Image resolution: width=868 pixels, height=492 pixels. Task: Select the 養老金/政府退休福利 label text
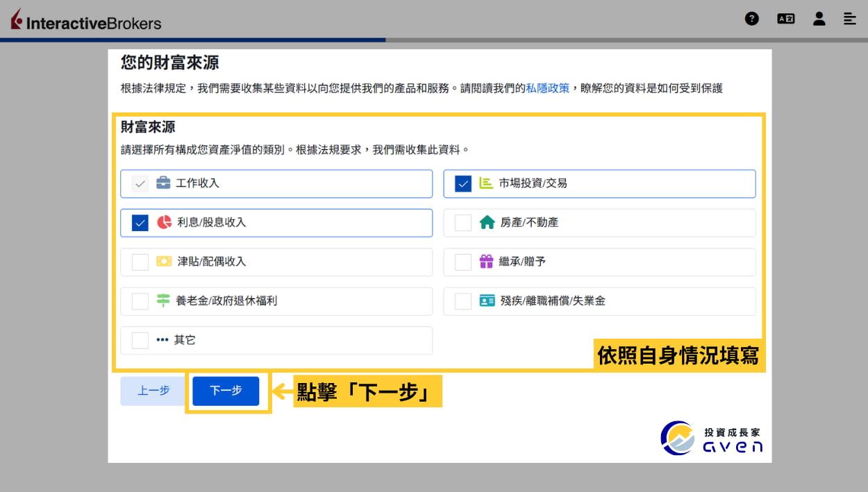pos(226,300)
